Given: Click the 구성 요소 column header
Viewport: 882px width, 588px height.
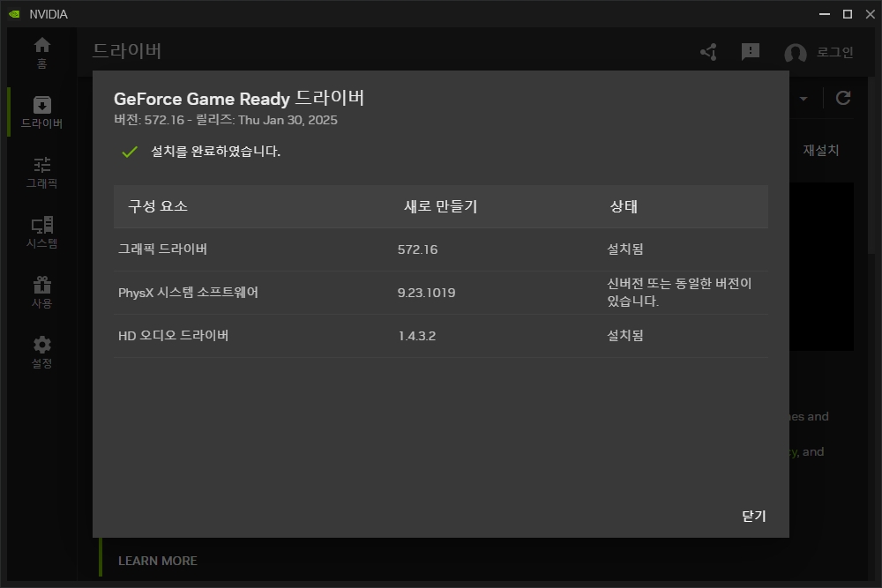Looking at the screenshot, I should (x=158, y=206).
